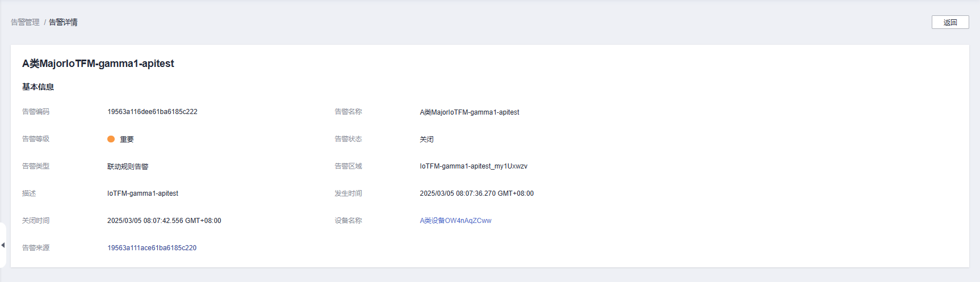Click the 告警等级 label
Viewport: 980px width, 282px height.
(x=36, y=139)
